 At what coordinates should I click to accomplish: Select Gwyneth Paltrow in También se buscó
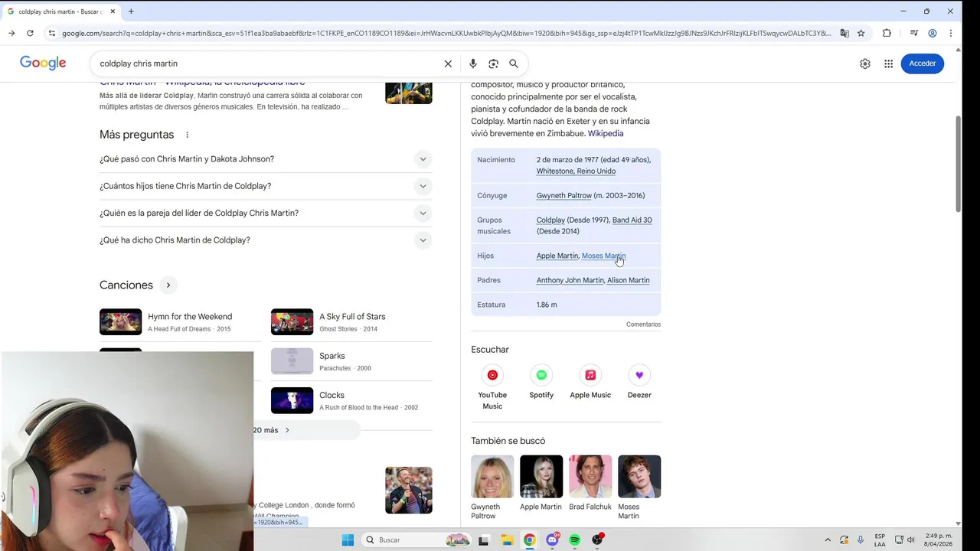click(492, 487)
